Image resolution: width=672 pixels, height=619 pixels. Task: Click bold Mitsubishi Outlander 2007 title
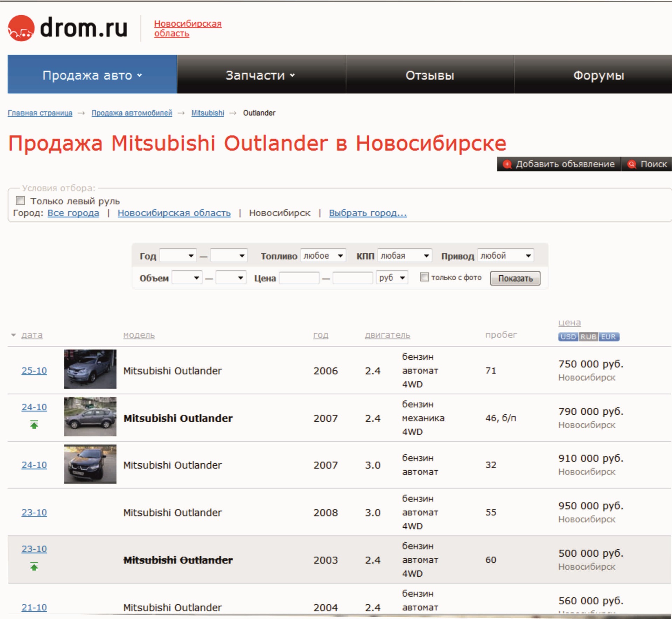[178, 418]
